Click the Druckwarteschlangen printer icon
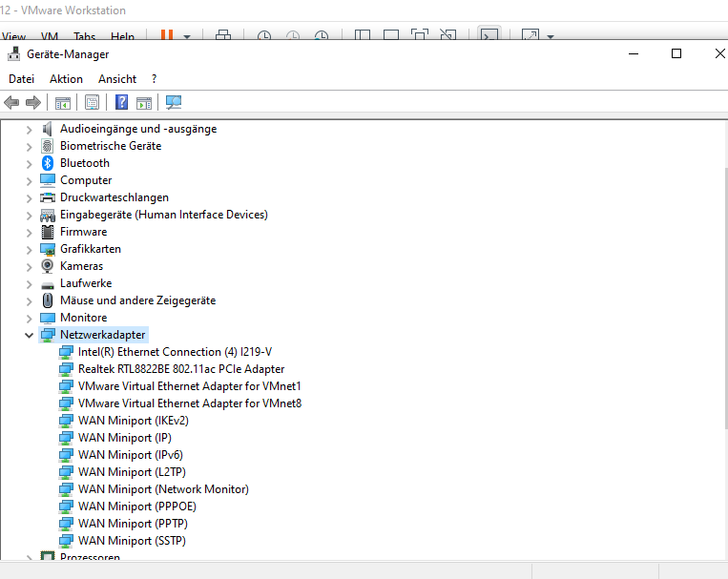Screen dimensions: 728x579 coord(48,197)
